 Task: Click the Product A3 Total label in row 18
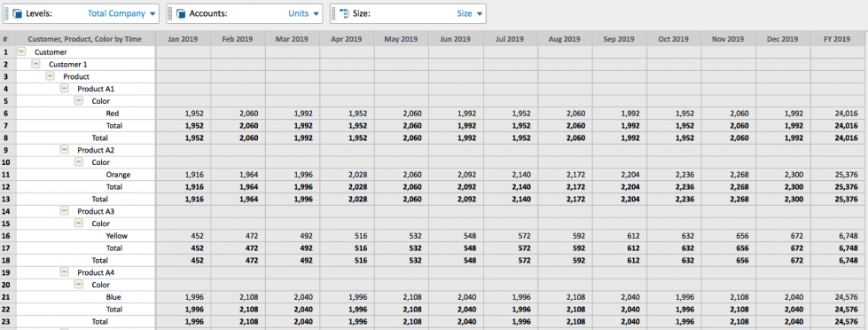(99, 260)
